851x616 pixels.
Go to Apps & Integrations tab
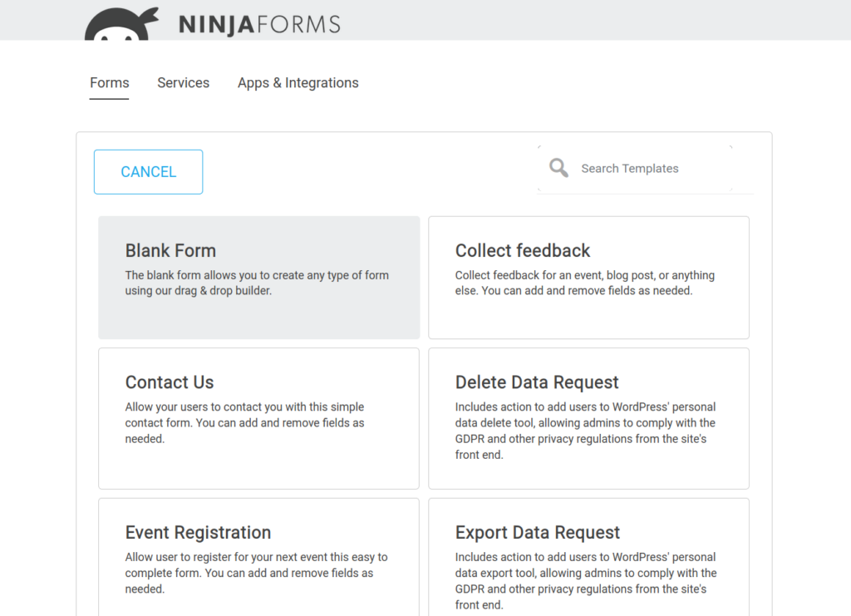pos(298,83)
